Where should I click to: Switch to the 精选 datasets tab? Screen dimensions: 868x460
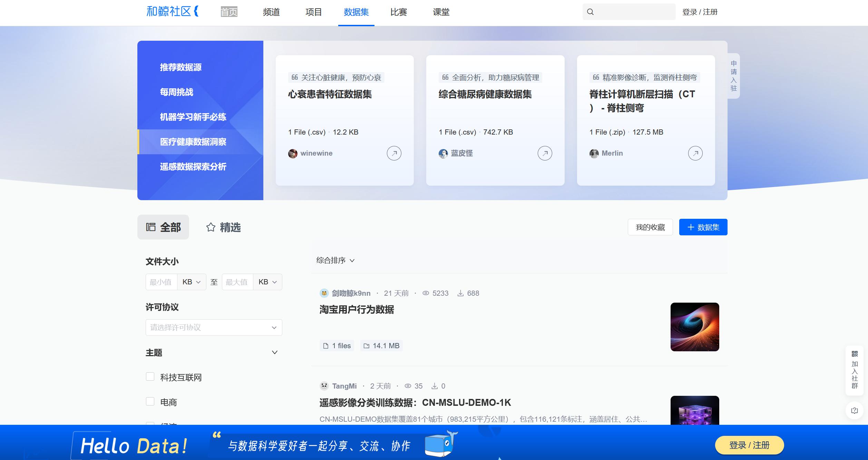point(223,227)
